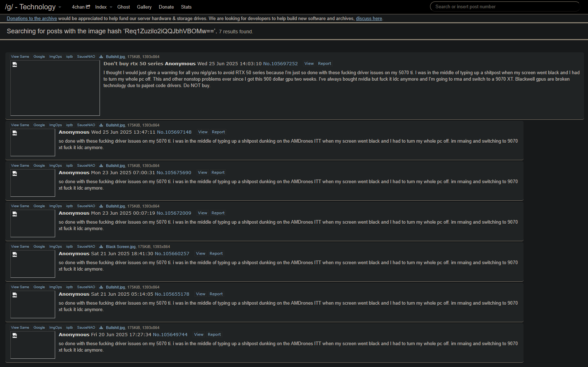This screenshot has width=588, height=367.
Task: Download image of post No.105675690
Action: pos(101,166)
